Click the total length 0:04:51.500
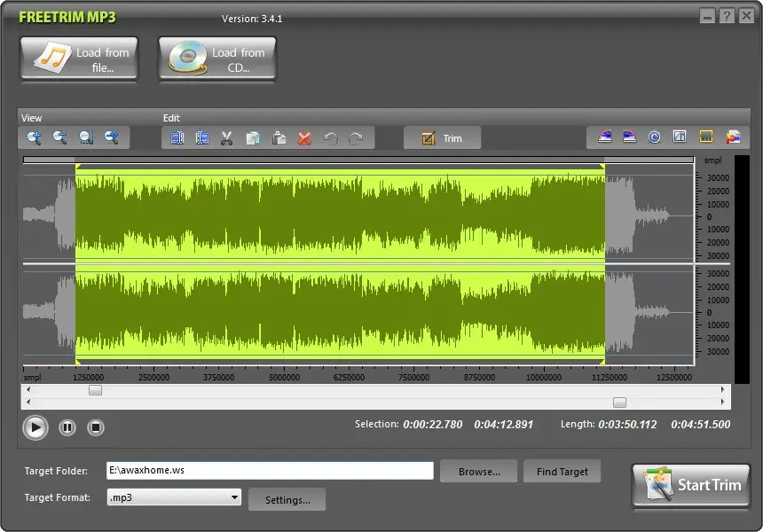 [x=701, y=425]
